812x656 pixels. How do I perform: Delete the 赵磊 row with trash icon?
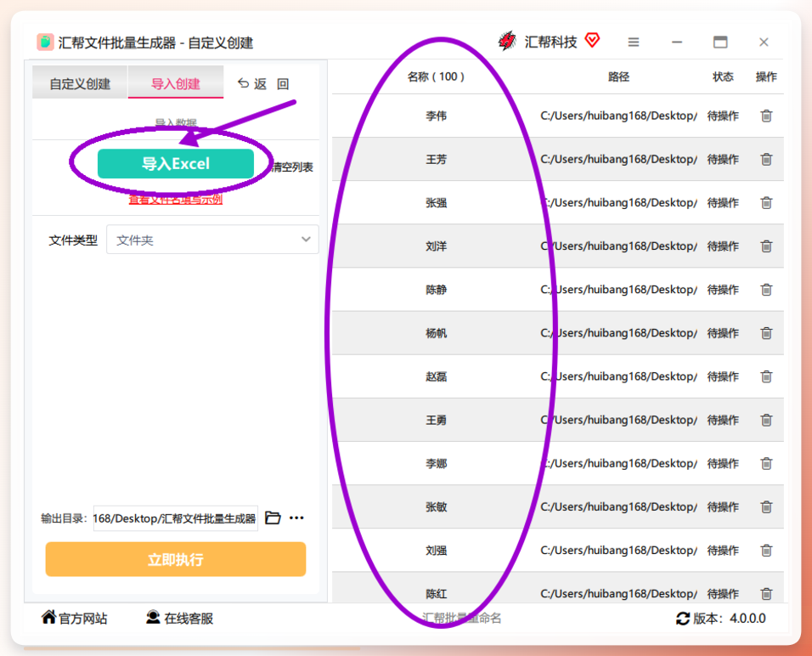(766, 376)
